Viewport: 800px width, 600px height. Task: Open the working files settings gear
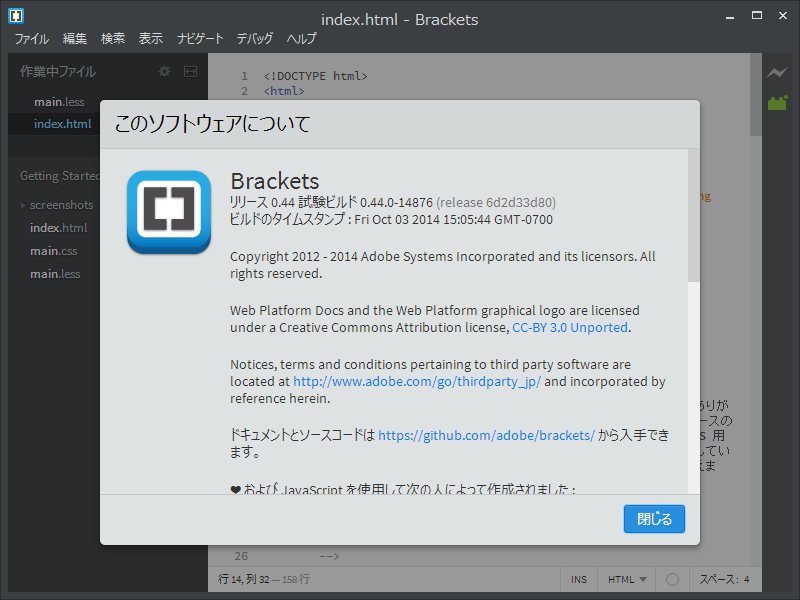163,71
